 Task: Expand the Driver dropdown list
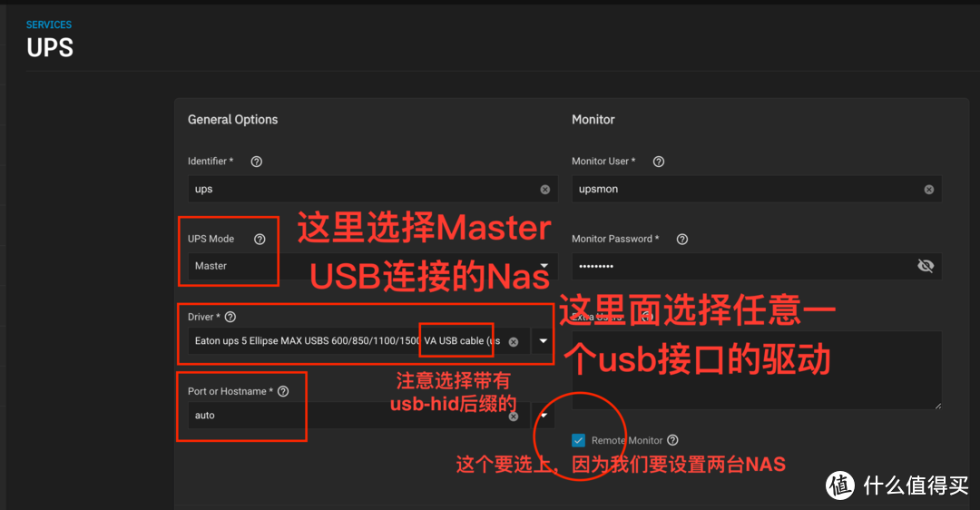tap(544, 340)
